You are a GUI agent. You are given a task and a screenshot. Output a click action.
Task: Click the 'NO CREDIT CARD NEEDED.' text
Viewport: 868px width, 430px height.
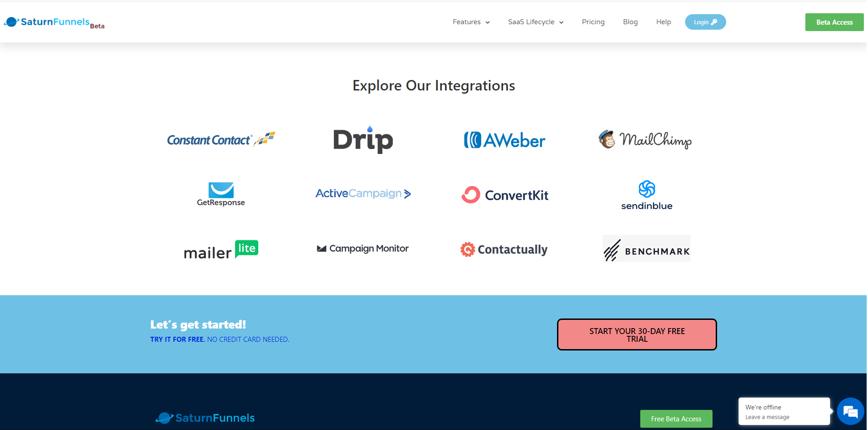248,340
